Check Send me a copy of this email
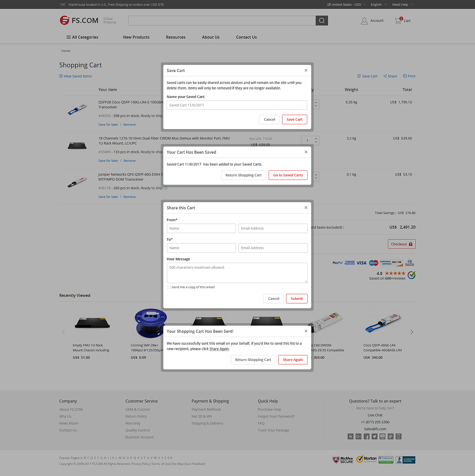475x476 pixels. [168, 287]
